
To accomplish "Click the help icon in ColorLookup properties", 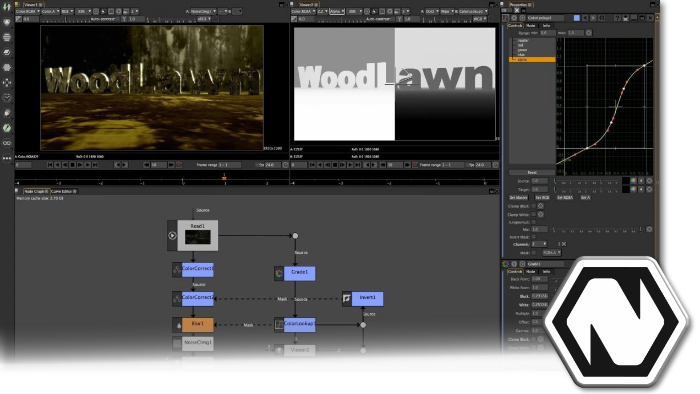I will click(x=617, y=18).
